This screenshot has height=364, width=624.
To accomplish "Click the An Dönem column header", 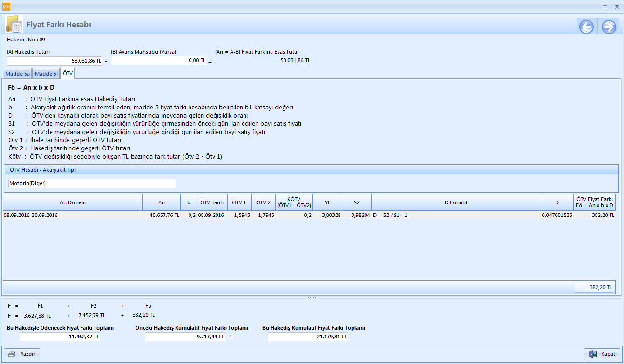I will [73, 203].
